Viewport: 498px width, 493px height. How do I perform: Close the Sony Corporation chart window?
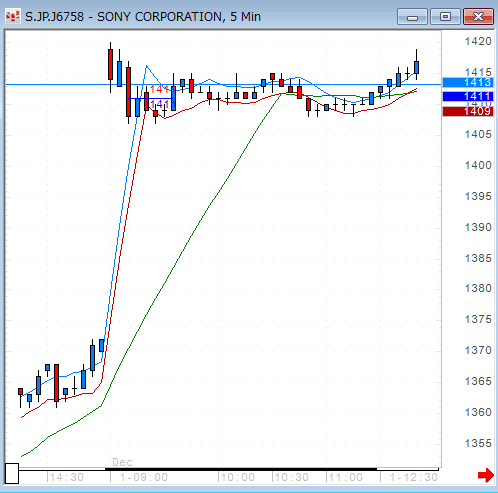pos(478,17)
